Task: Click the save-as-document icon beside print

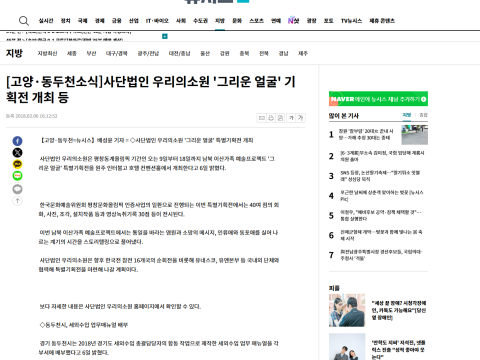Action: point(280,118)
